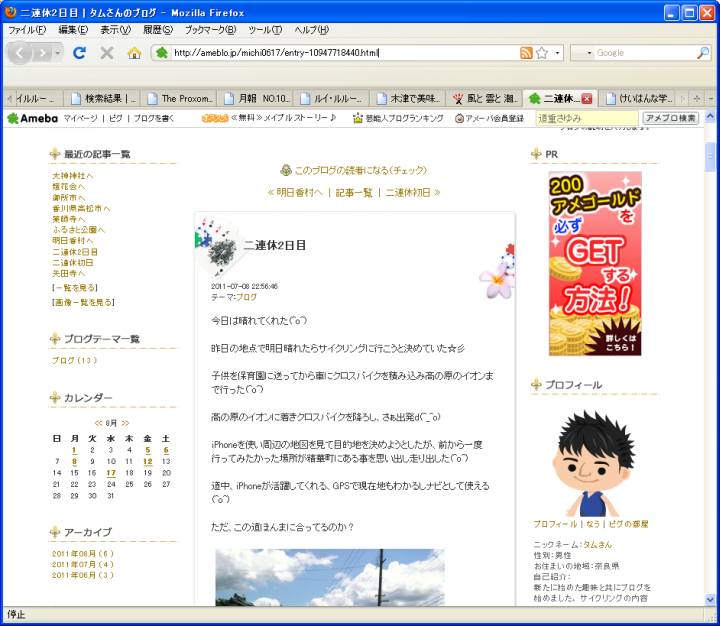Image resolution: width=720 pixels, height=626 pixels.
Task: Click calendar date 17
Action: [x=110, y=473]
